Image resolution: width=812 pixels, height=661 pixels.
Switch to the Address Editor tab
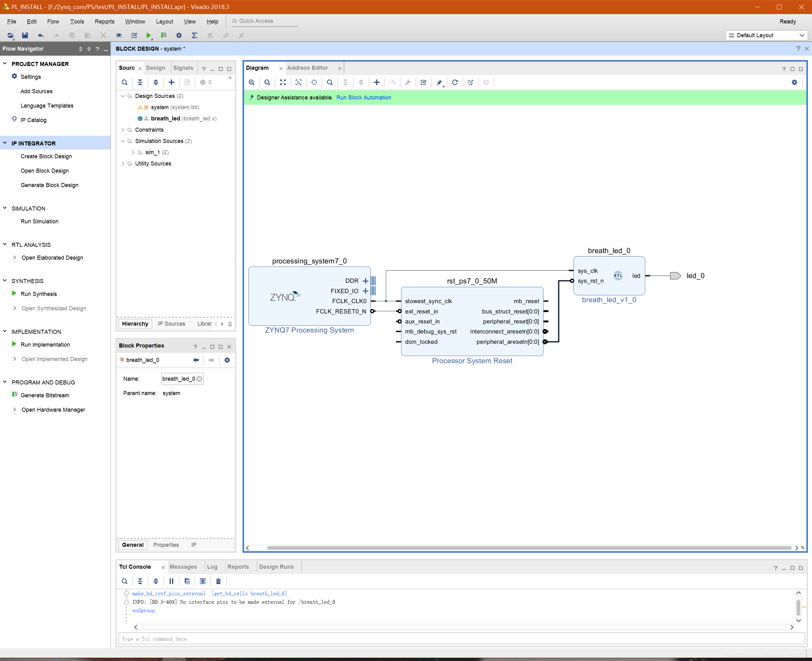(307, 68)
